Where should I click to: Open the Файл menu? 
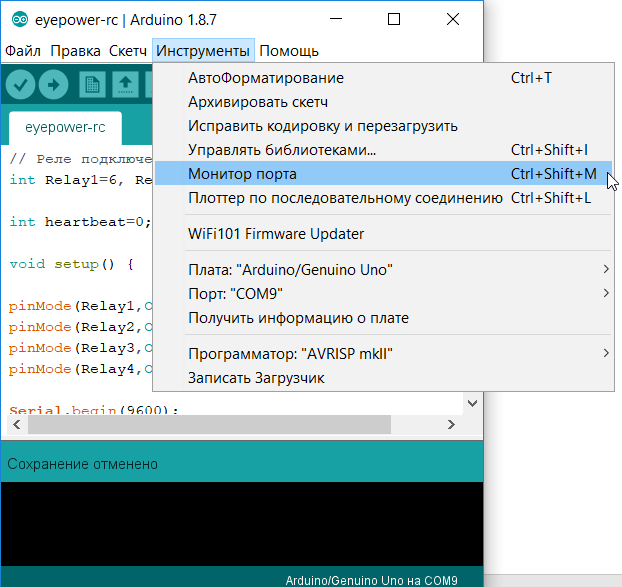(x=23, y=51)
